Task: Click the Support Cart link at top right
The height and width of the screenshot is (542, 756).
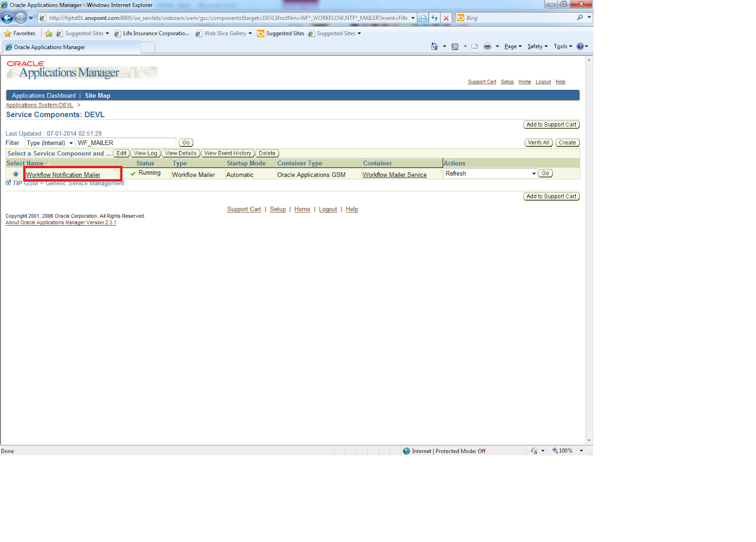Action: coord(482,82)
